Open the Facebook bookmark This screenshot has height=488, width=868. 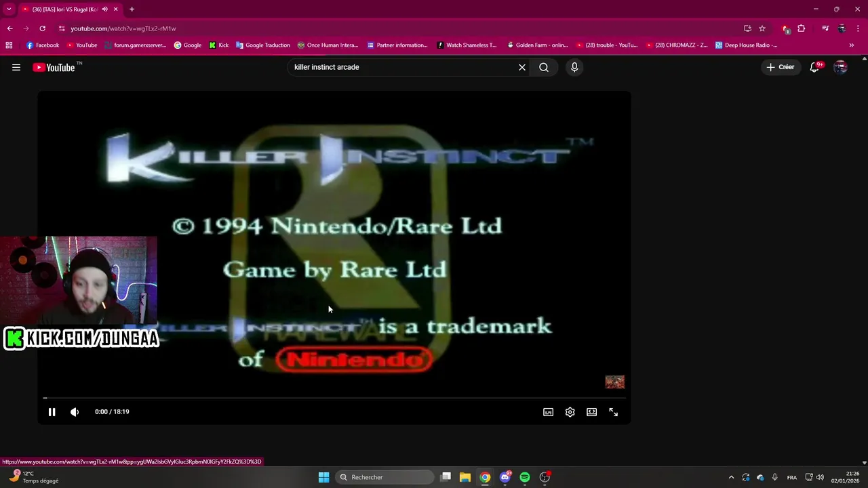pos(42,45)
